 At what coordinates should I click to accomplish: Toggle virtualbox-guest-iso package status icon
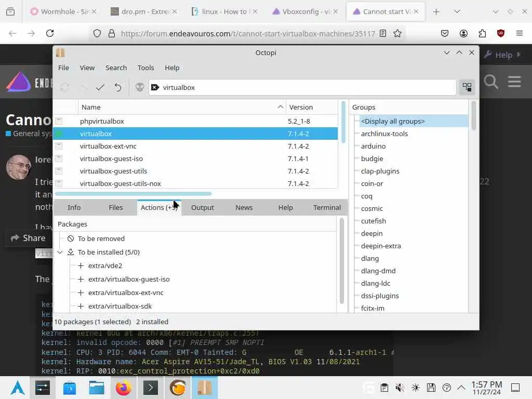[59, 158]
